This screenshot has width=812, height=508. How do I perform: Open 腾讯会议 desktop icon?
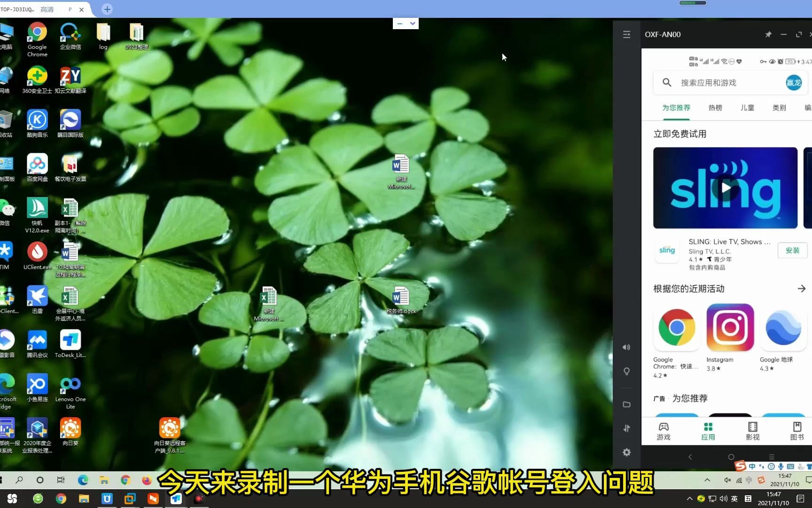(37, 344)
